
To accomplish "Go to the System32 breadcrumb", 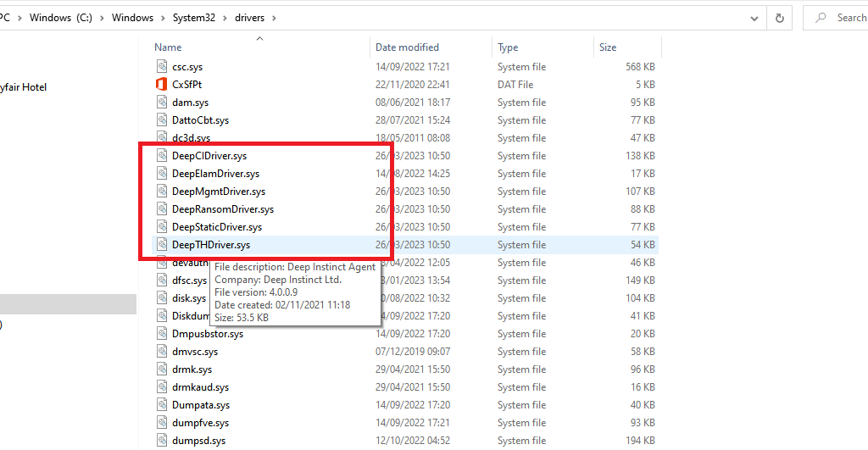I will tap(194, 18).
